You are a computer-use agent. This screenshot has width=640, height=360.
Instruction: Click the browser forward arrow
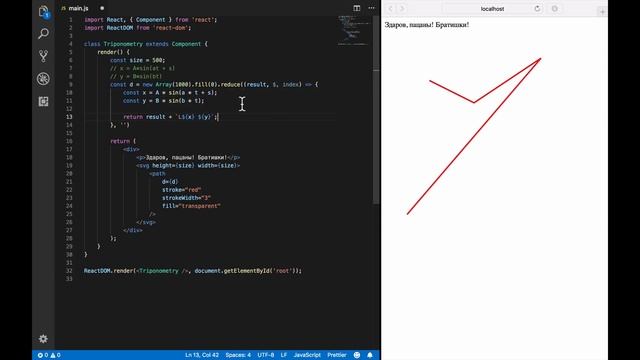(x=402, y=9)
